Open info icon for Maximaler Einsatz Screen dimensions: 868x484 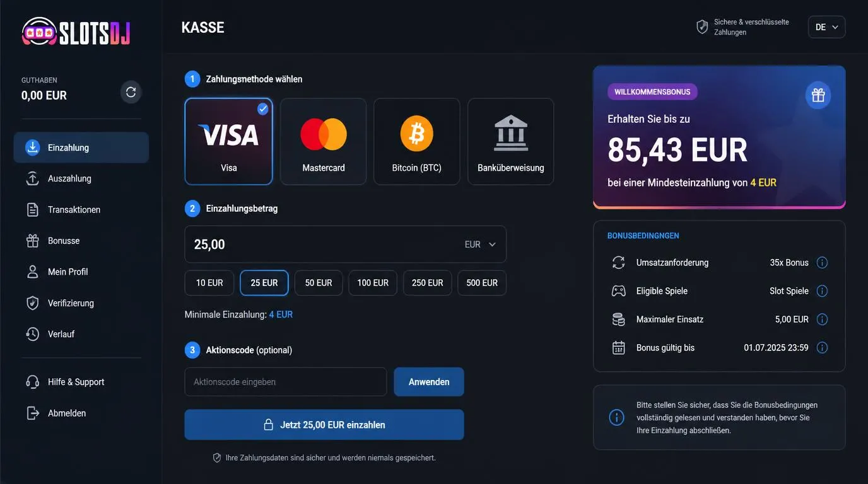coord(822,320)
